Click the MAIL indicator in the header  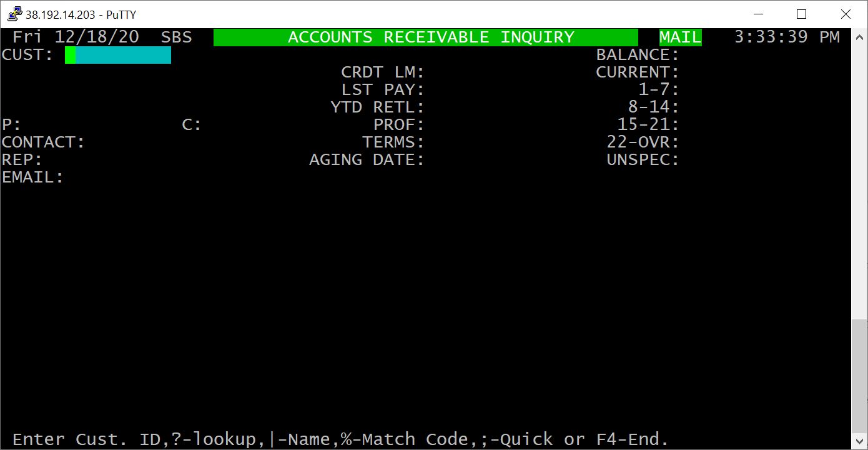pos(681,37)
